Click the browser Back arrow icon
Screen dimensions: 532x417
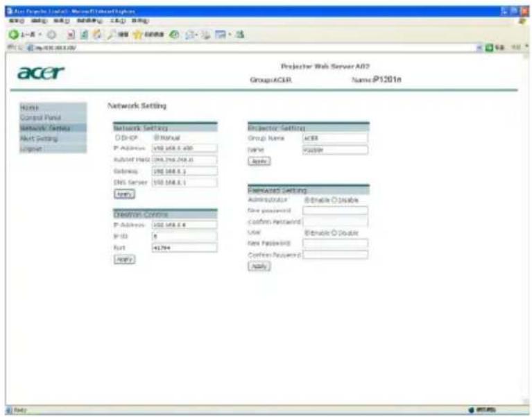[x=14, y=34]
